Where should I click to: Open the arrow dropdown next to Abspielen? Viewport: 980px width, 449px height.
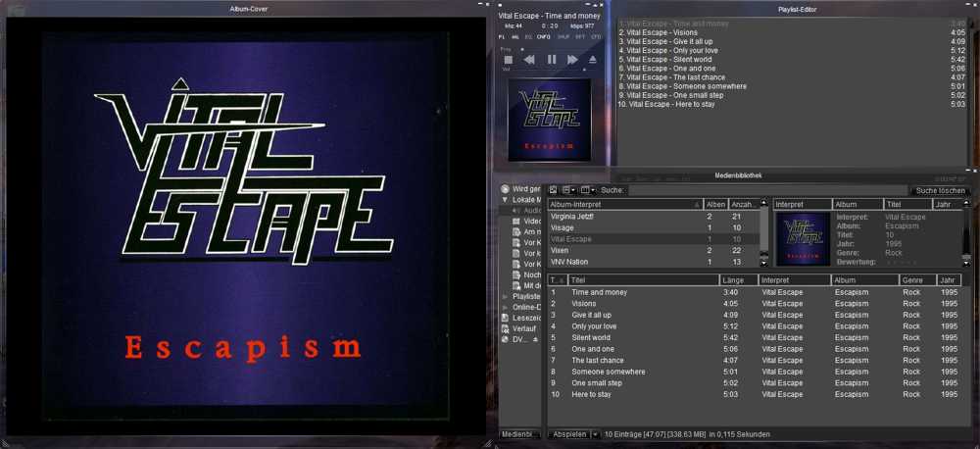pos(596,434)
